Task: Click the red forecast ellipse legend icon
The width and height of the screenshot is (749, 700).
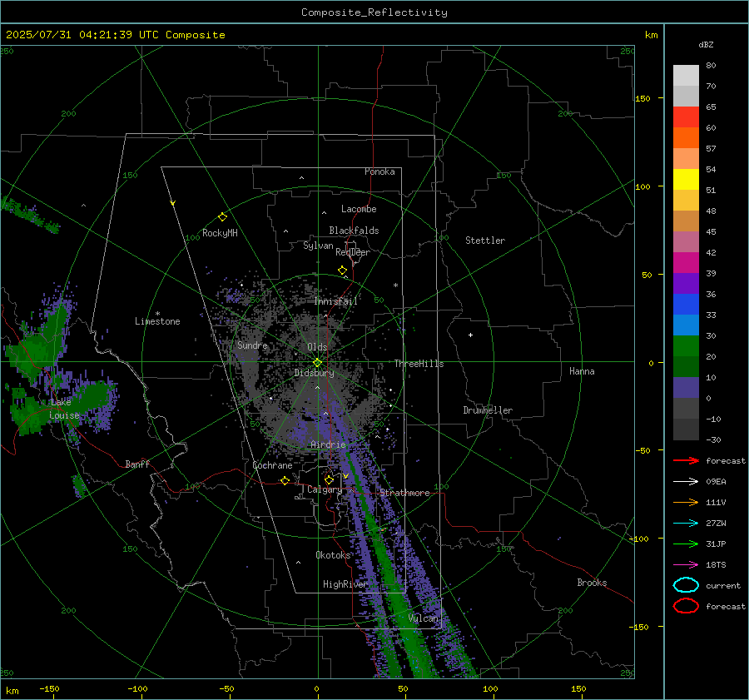Action: 686,606
